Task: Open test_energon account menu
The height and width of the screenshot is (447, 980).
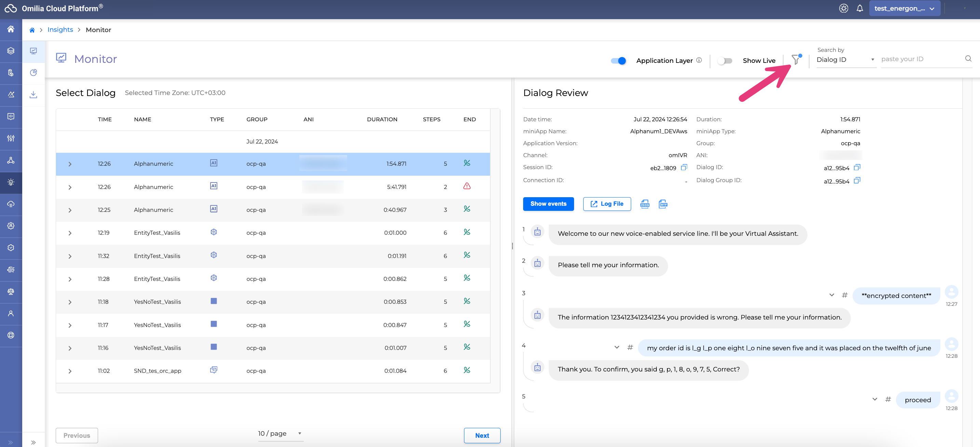Action: 904,8
